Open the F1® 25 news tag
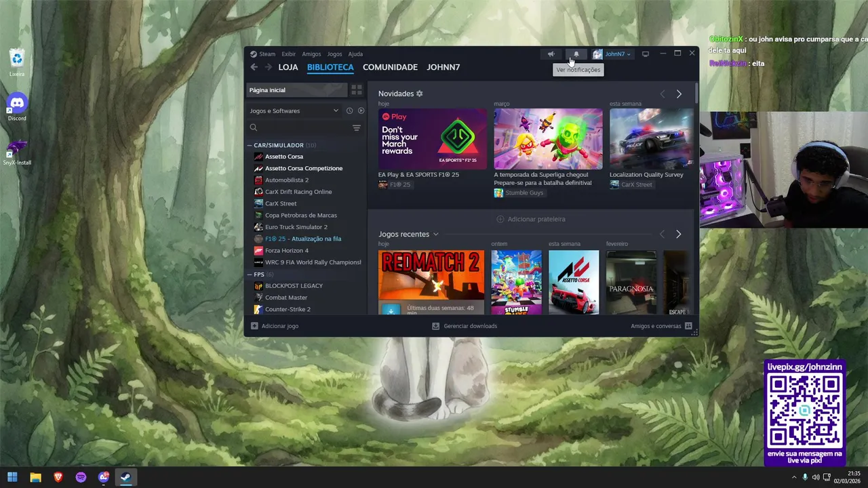This screenshot has height=488, width=868. (395, 184)
